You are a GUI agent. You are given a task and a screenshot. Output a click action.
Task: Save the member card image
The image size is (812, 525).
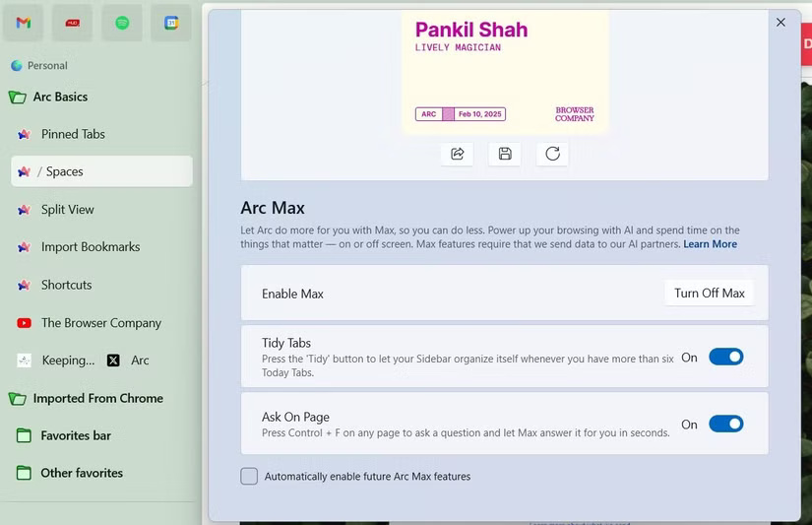[x=505, y=154]
